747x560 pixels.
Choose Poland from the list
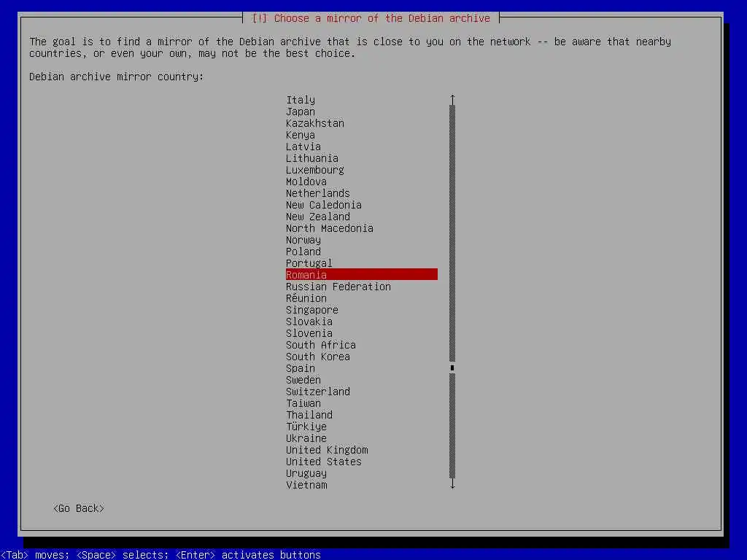point(303,252)
